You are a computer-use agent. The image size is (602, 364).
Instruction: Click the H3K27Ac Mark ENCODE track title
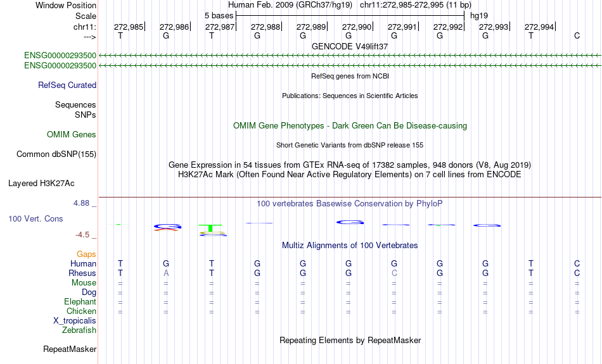[350, 175]
